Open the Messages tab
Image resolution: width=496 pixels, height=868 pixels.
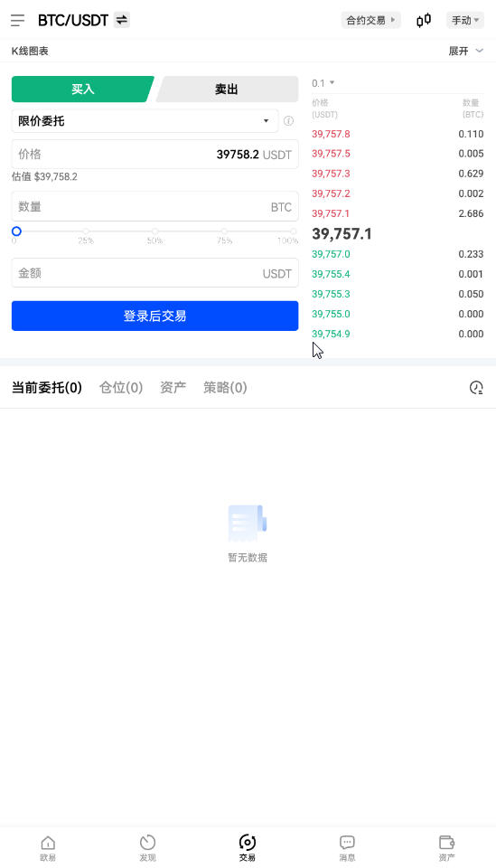[347, 848]
